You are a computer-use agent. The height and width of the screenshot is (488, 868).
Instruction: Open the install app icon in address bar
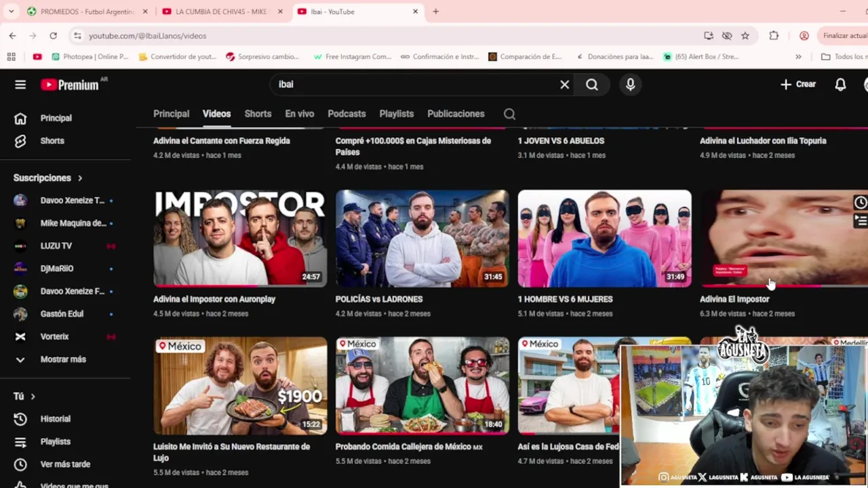coord(709,35)
